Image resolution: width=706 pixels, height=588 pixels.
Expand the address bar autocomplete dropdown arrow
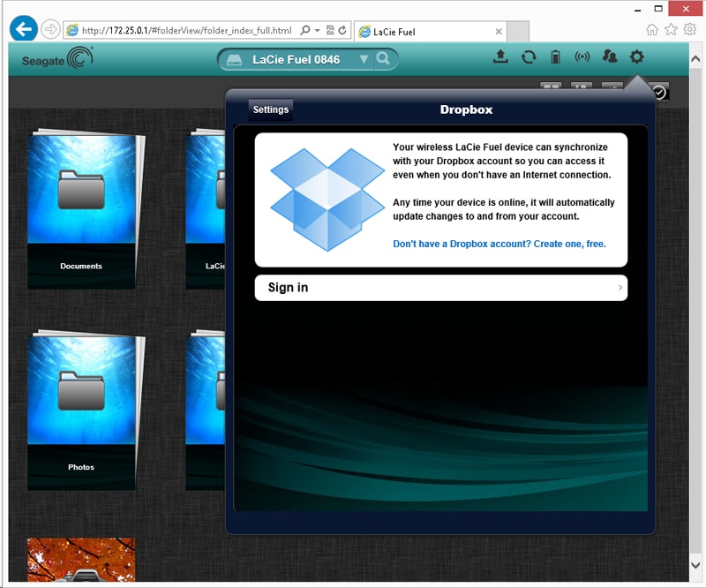point(317,30)
